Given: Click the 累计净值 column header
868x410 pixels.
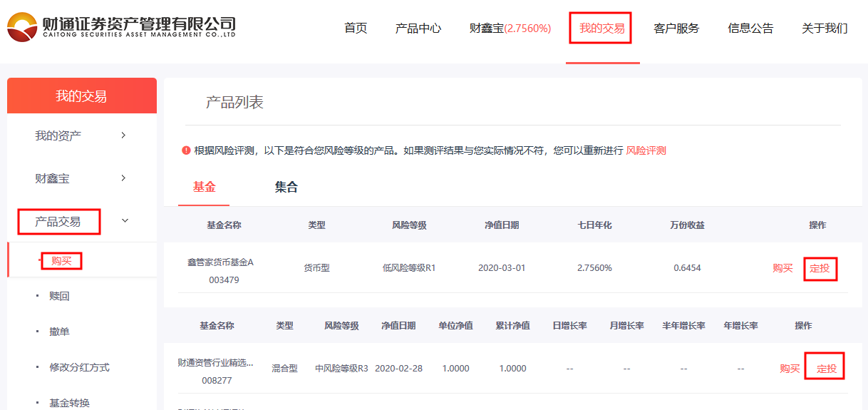Looking at the screenshot, I should coord(512,326).
